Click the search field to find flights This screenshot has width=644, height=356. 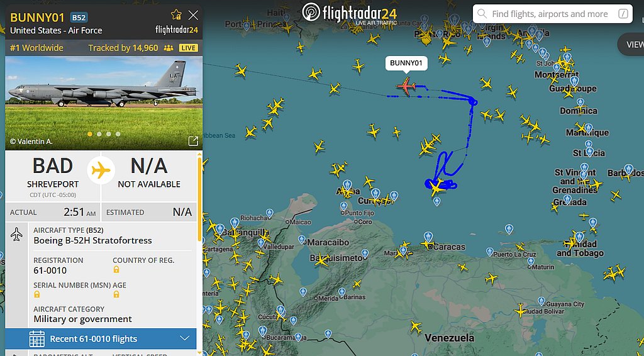click(552, 14)
